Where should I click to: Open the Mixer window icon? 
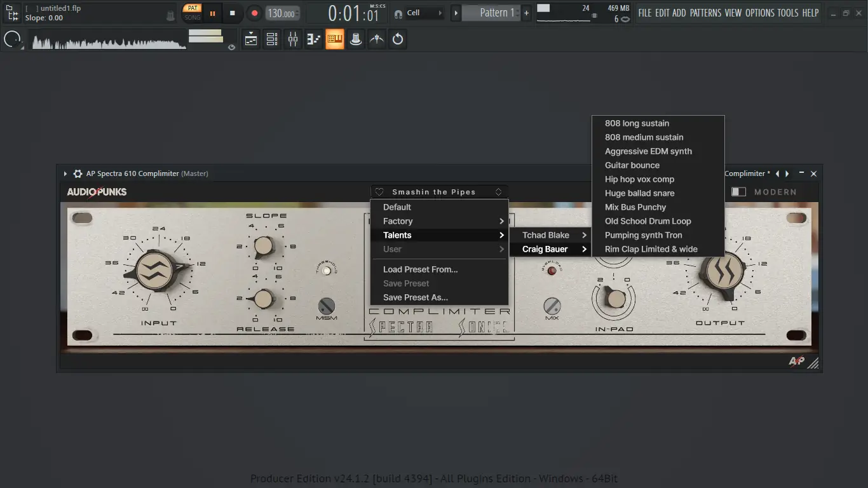click(293, 39)
